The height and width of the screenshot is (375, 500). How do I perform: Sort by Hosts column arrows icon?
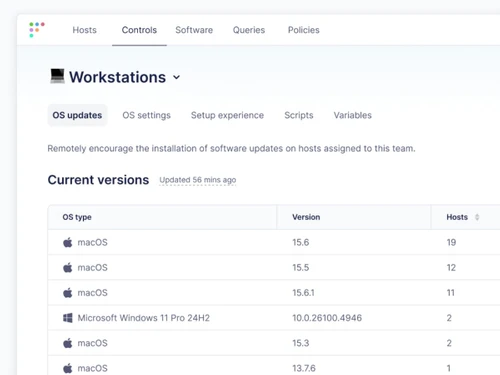tap(477, 217)
